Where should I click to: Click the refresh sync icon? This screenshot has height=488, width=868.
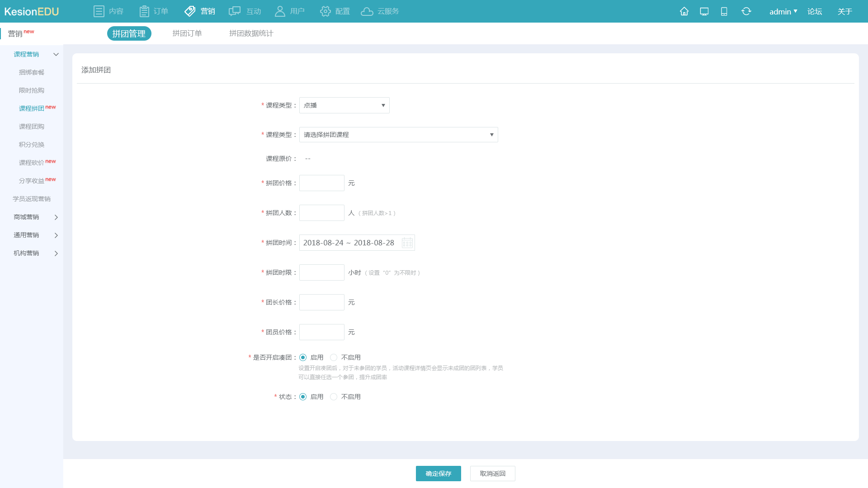pos(746,11)
